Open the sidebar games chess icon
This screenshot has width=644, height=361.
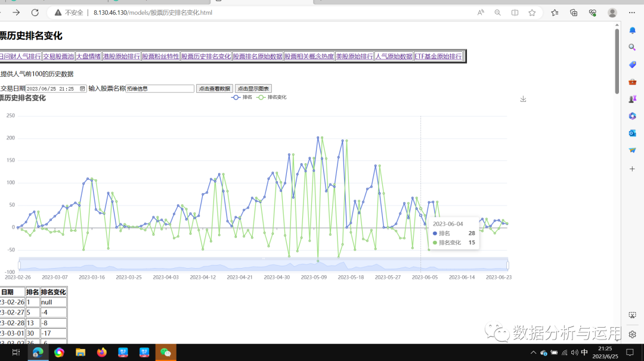point(633,99)
